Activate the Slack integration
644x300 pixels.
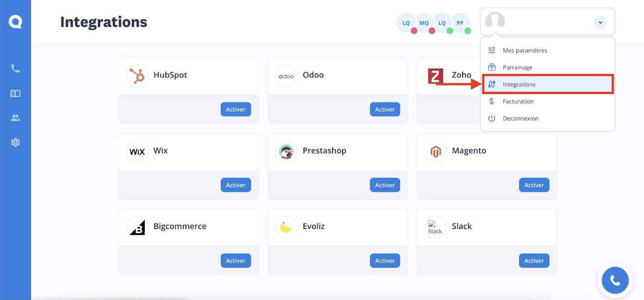534,260
